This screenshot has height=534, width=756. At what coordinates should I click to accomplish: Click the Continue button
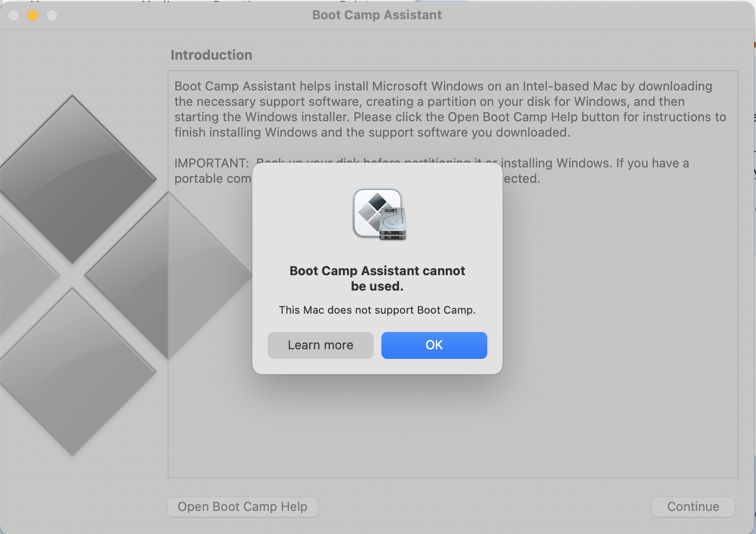point(693,507)
